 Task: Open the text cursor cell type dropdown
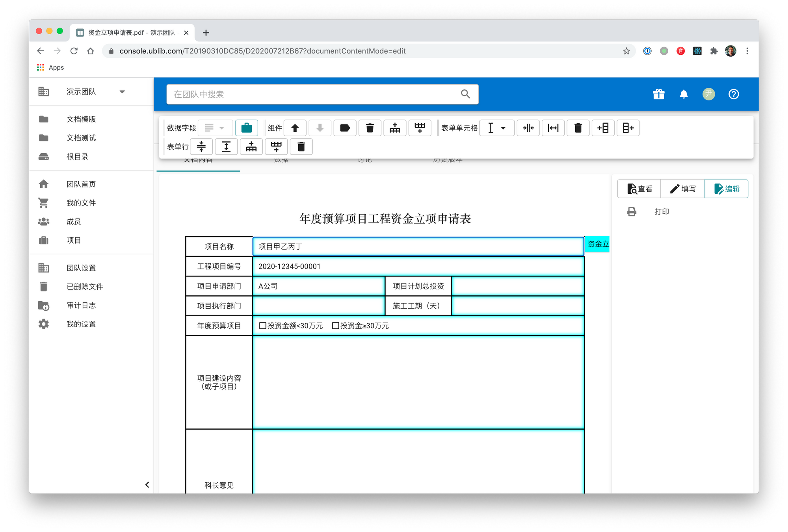[496, 128]
